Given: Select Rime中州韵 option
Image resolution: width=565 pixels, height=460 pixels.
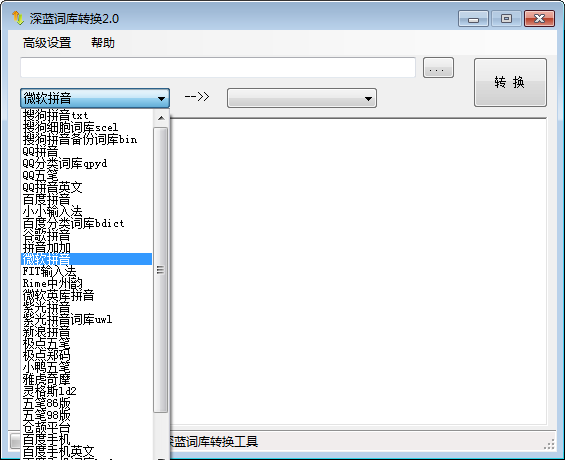Looking at the screenshot, I should click(x=86, y=283).
